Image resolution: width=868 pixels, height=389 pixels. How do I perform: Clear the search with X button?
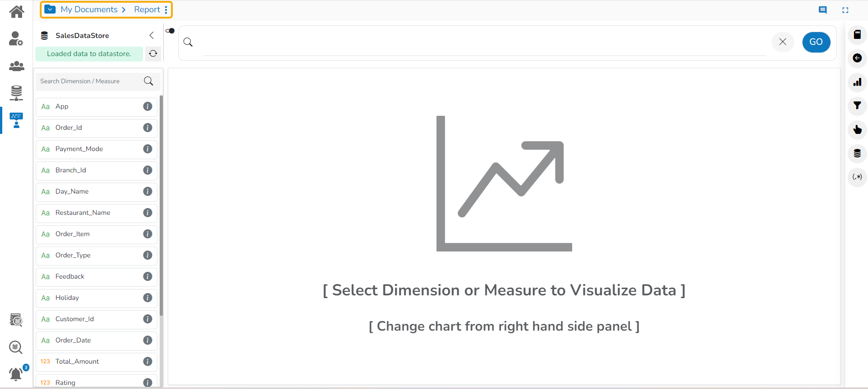pos(783,42)
